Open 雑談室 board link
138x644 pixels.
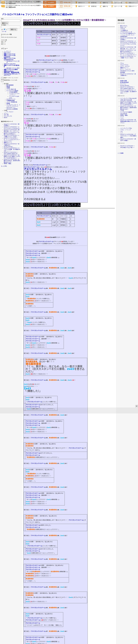tap(8, 87)
